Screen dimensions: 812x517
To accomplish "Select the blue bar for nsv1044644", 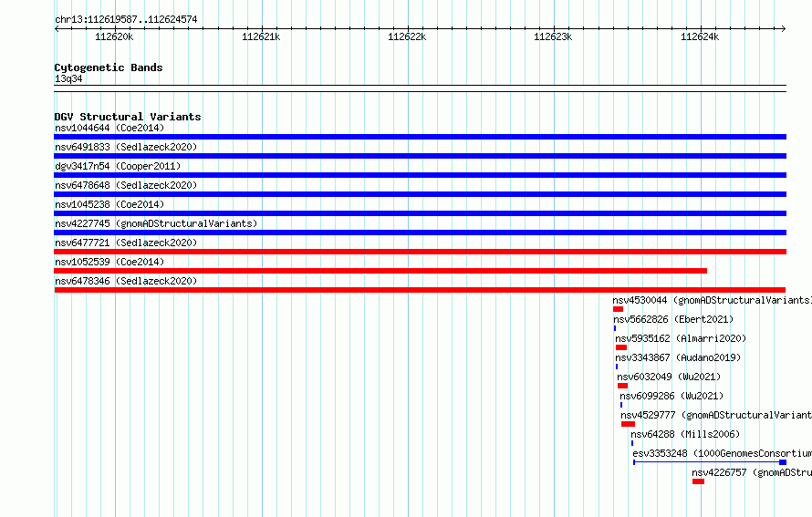I will point(420,137).
